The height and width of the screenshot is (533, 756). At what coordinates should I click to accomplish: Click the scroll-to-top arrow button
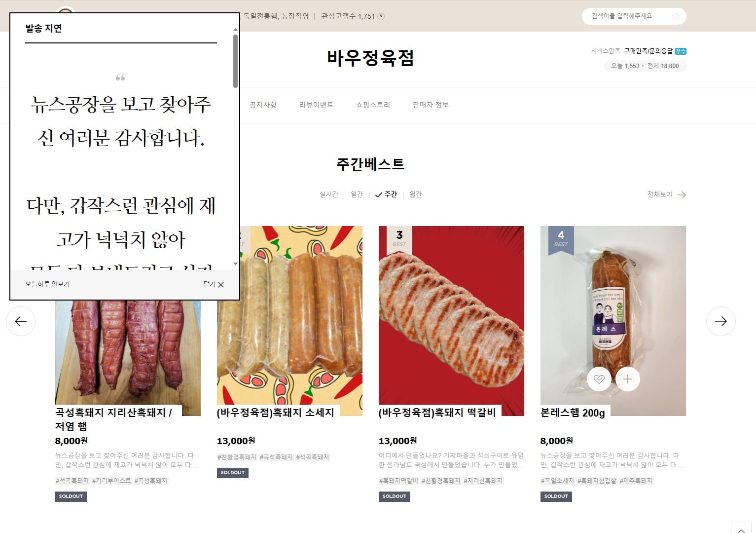(741, 527)
